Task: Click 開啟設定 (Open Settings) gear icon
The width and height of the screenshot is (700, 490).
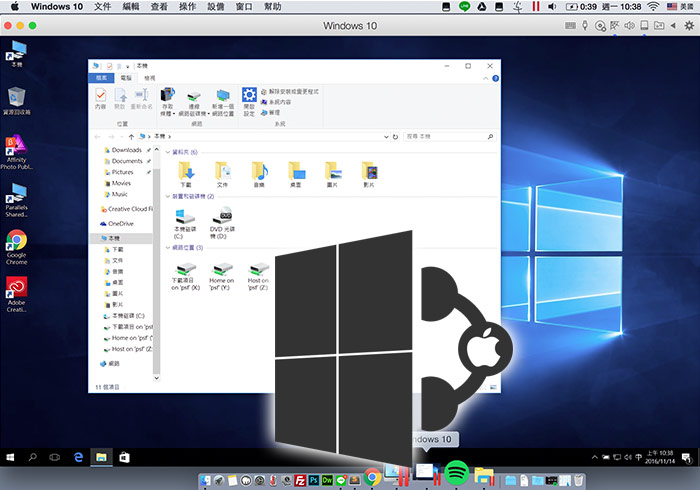Action: (x=249, y=95)
